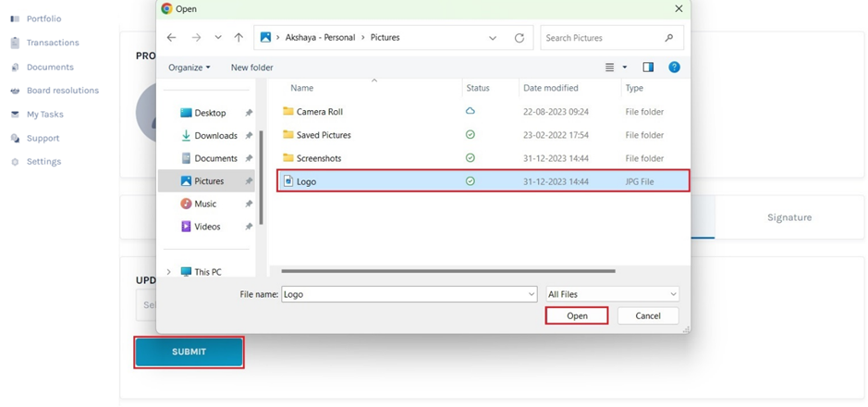Change view layout icon

pyautogui.click(x=609, y=67)
